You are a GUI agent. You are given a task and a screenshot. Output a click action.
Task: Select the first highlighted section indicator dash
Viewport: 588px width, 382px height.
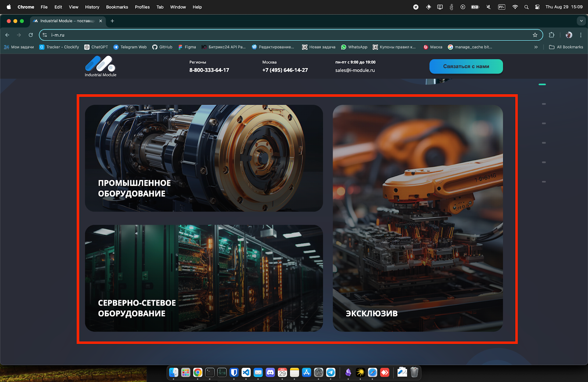coord(542,85)
